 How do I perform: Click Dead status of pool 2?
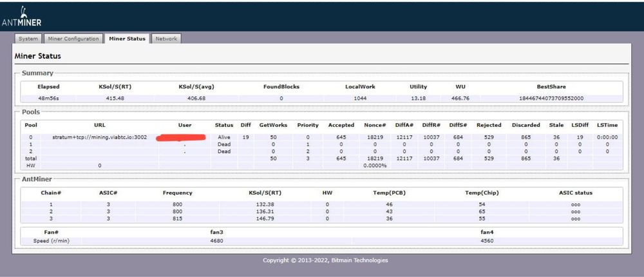pyautogui.click(x=224, y=151)
